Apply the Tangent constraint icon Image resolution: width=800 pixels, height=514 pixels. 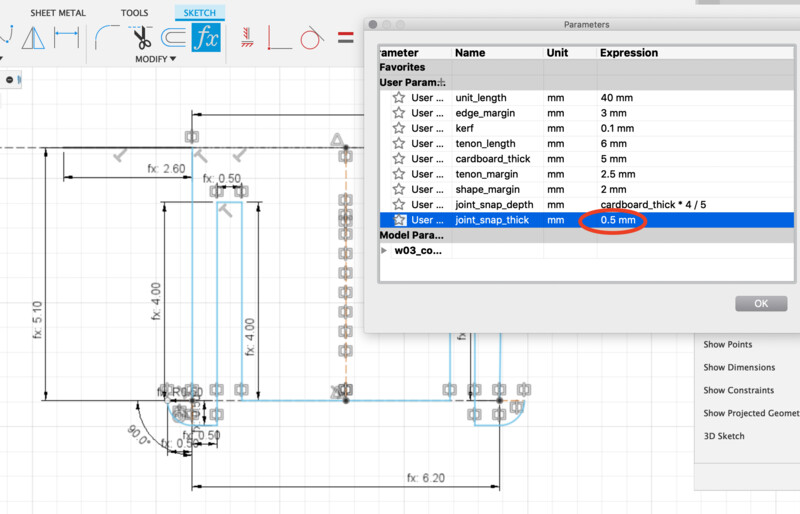pyautogui.click(x=312, y=38)
